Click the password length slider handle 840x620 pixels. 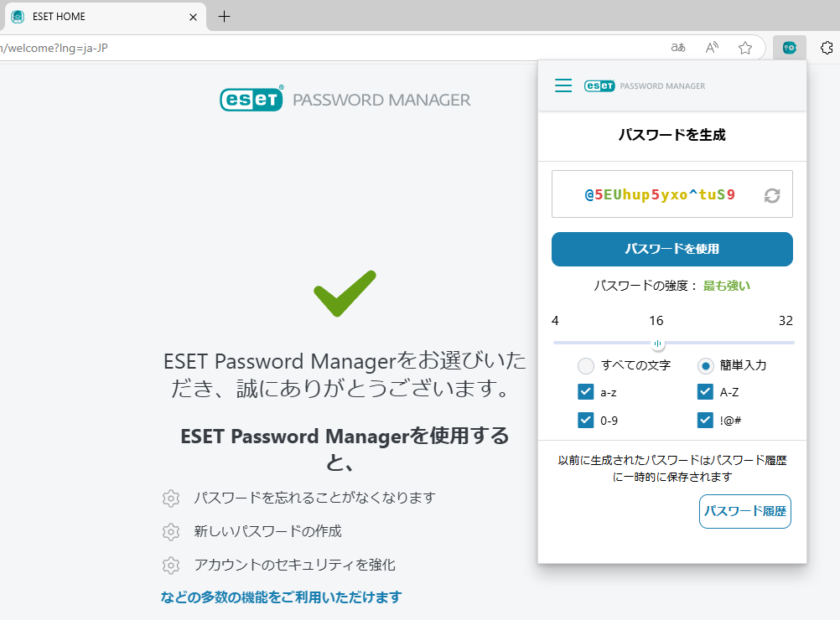point(657,344)
